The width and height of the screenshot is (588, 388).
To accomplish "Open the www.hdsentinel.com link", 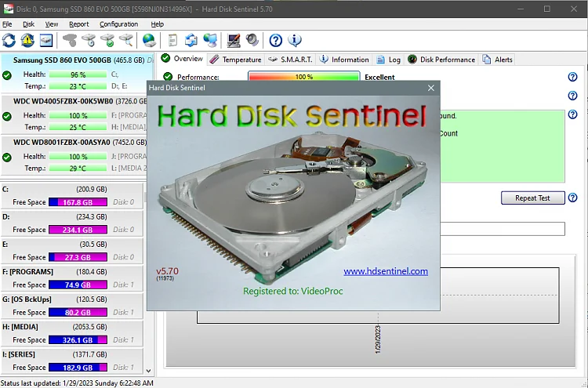I will click(x=386, y=271).
